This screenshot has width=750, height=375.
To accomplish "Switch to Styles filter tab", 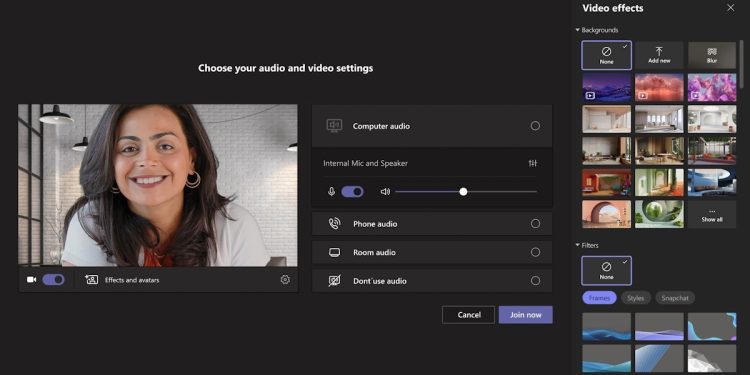I will pos(636,298).
